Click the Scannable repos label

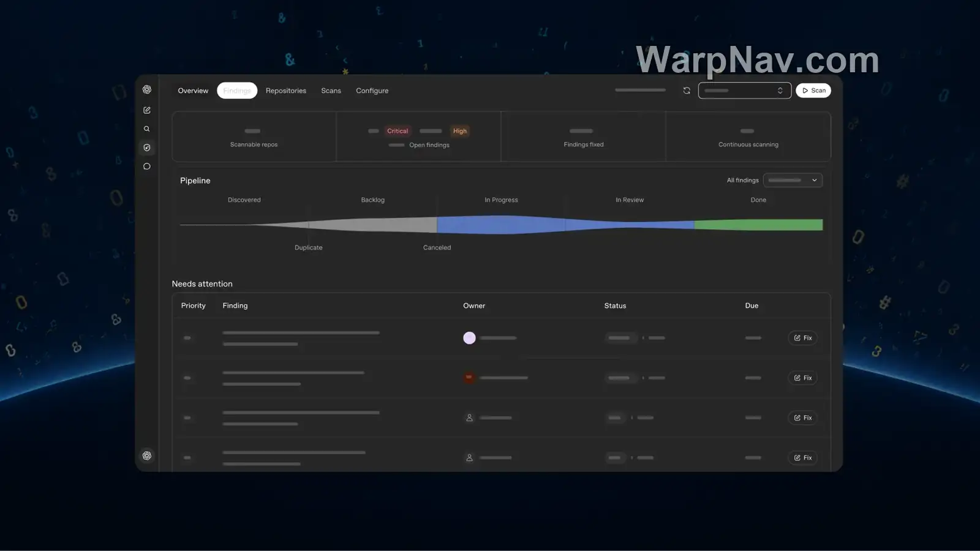[254, 144]
